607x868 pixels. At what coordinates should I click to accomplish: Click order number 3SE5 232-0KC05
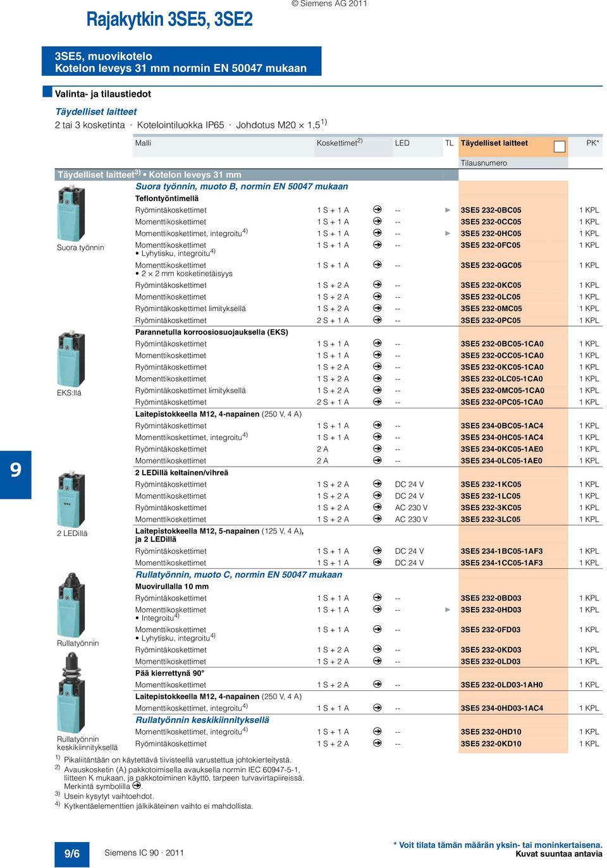[491, 285]
